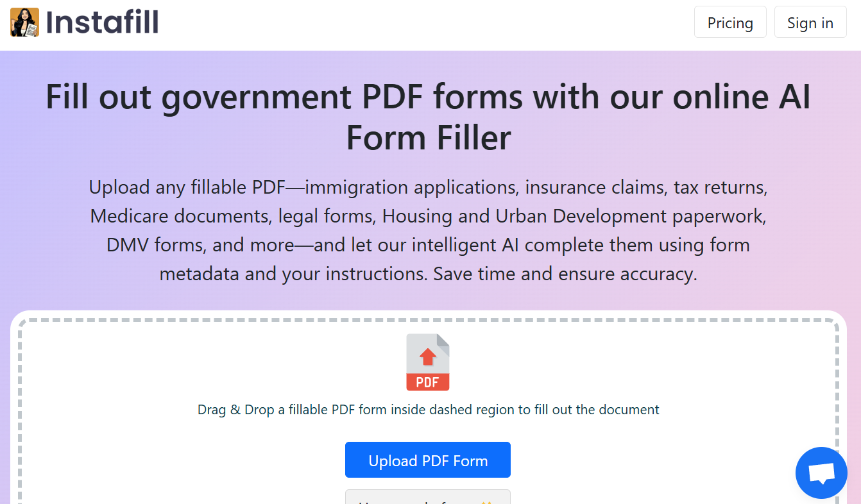Click the Drag & Drop instruction text
861x504 pixels.
pyautogui.click(x=428, y=410)
